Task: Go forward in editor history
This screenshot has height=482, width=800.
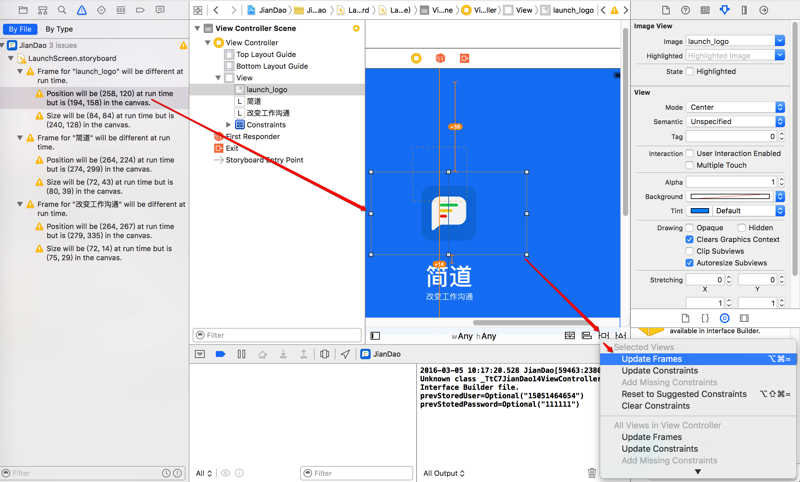Action: click(234, 10)
